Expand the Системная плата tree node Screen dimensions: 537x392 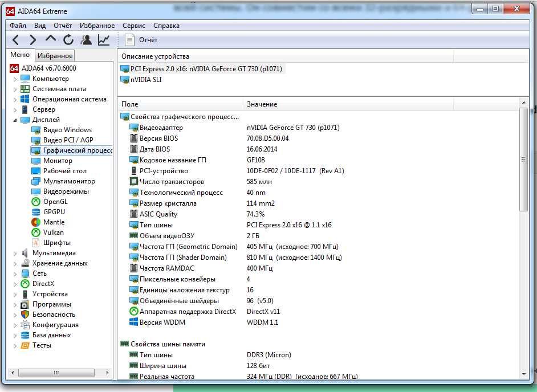pos(15,89)
